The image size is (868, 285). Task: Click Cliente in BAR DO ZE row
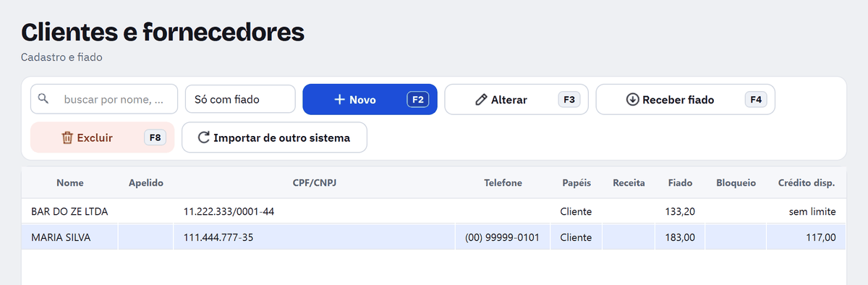point(576,212)
